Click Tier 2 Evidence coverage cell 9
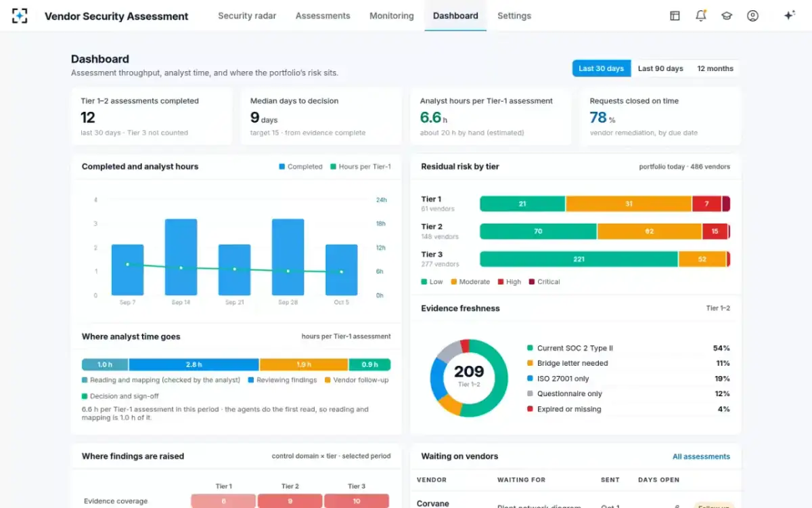812x508 pixels. click(x=290, y=501)
